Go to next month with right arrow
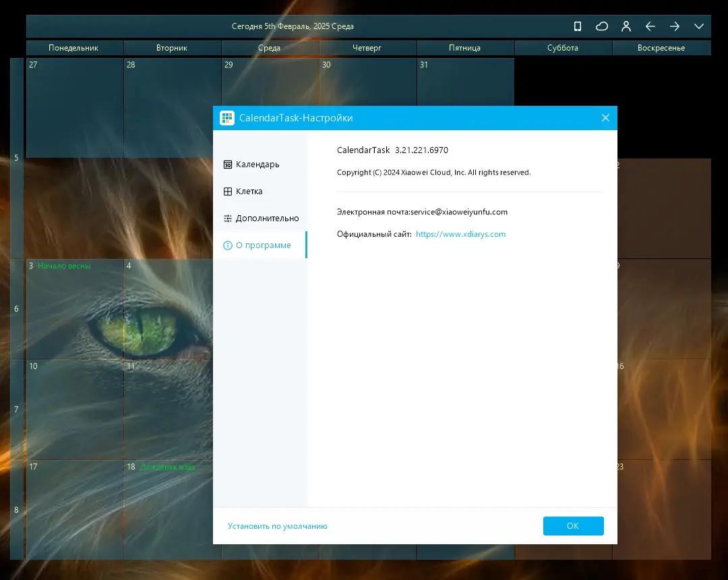This screenshot has width=728, height=580. coord(675,26)
